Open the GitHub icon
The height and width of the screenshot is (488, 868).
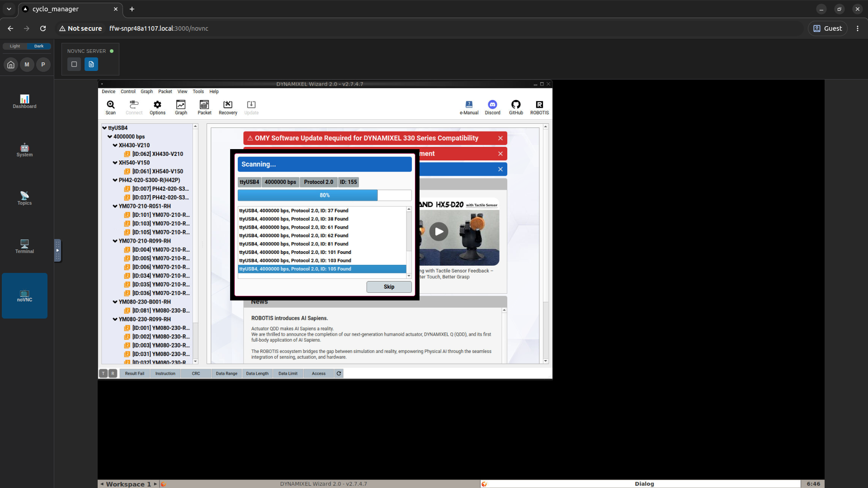point(516,105)
